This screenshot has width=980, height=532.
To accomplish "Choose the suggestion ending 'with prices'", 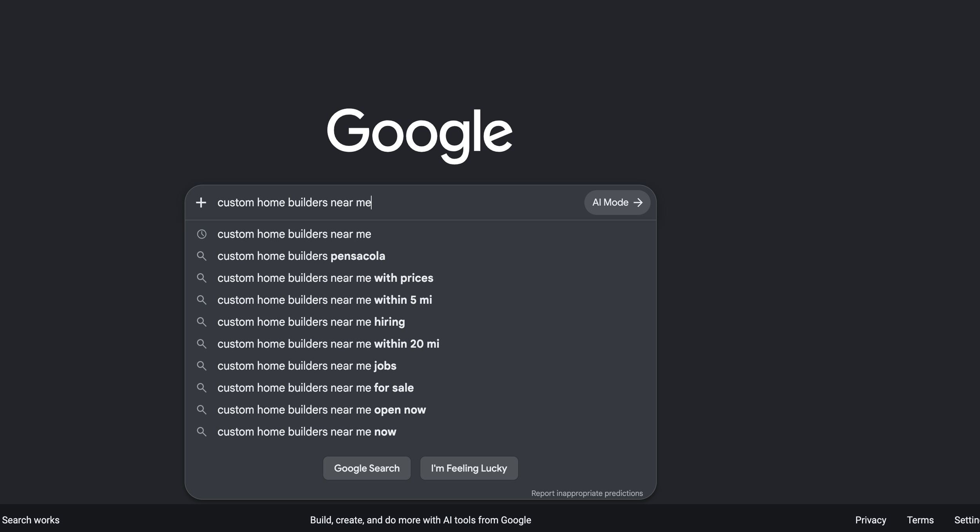I will [x=421, y=278].
